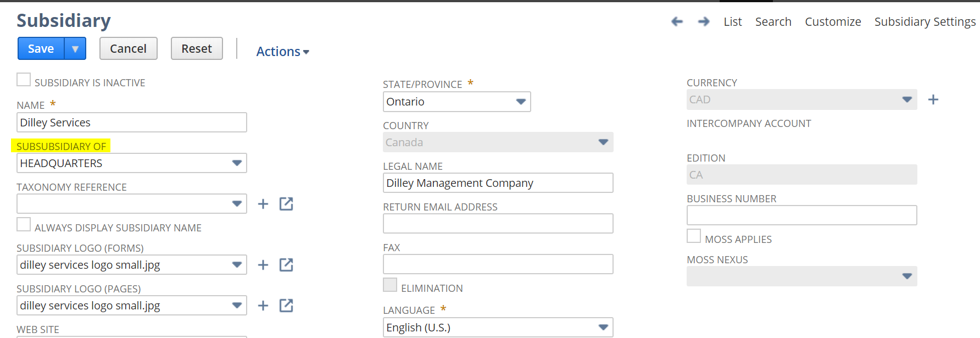Add new Subsidiary Logo (Forms) plus icon
Screen dimensions: 980x338
pyautogui.click(x=263, y=265)
